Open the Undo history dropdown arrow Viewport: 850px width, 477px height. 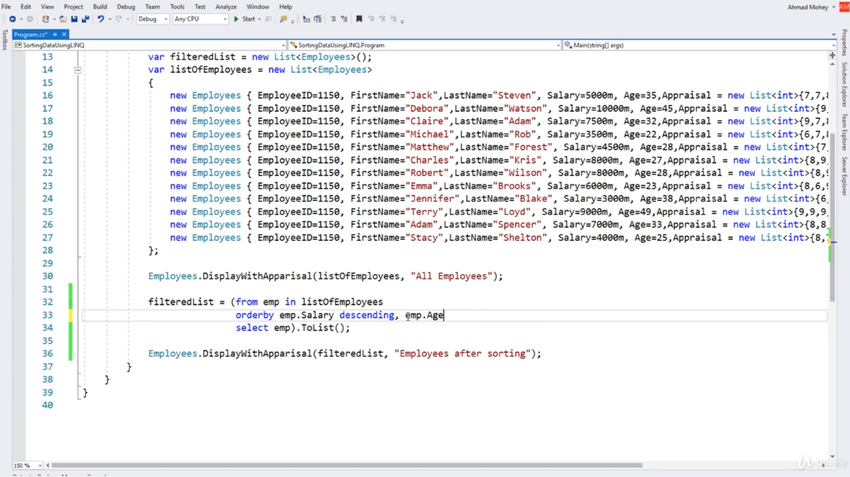coord(110,19)
